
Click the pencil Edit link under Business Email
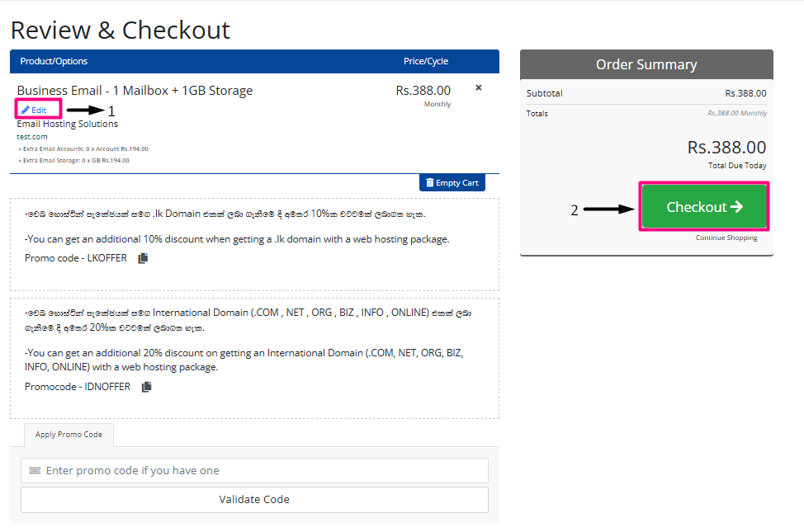[34, 110]
